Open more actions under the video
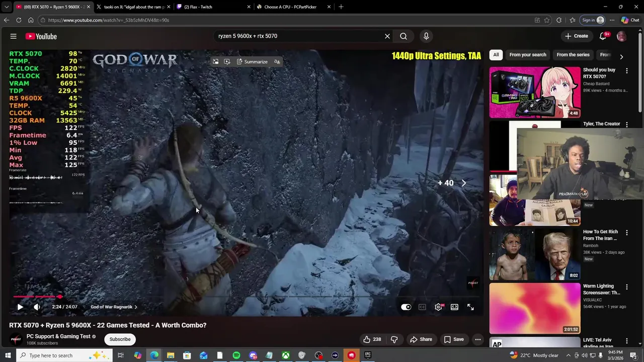The image size is (644, 362). pos(478,339)
